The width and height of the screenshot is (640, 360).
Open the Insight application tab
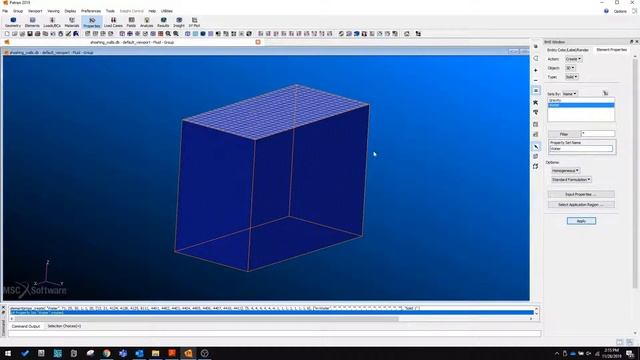coord(179,22)
